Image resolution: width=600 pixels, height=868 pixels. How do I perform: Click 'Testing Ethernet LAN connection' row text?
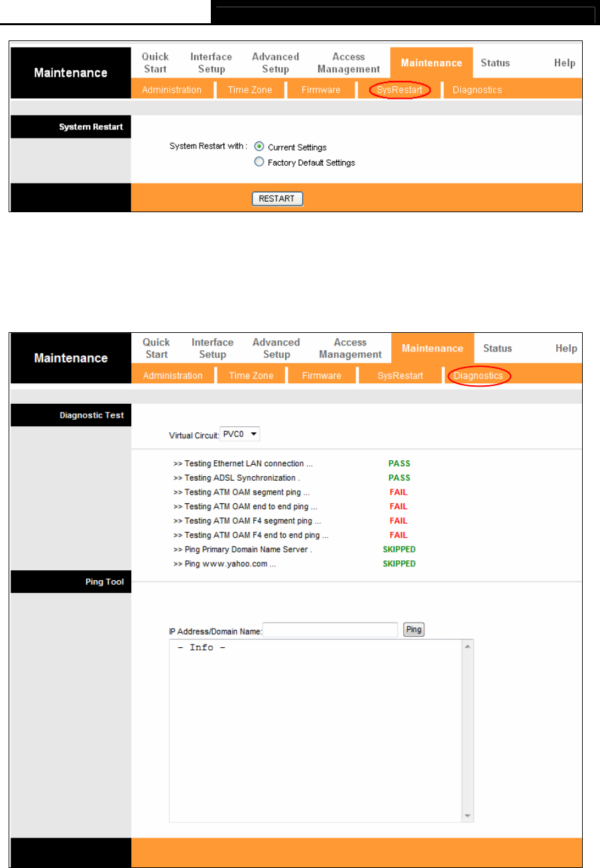[x=243, y=464]
